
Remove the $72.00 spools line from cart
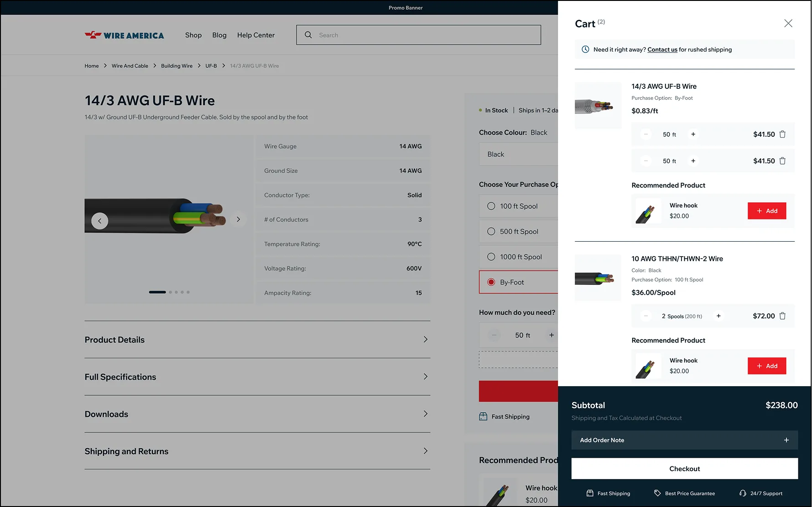(782, 316)
